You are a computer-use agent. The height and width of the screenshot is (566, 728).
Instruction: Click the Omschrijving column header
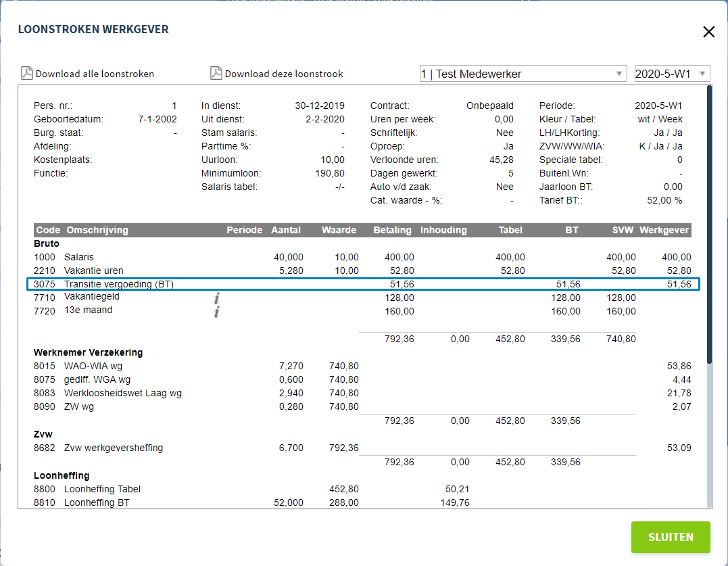[97, 231]
